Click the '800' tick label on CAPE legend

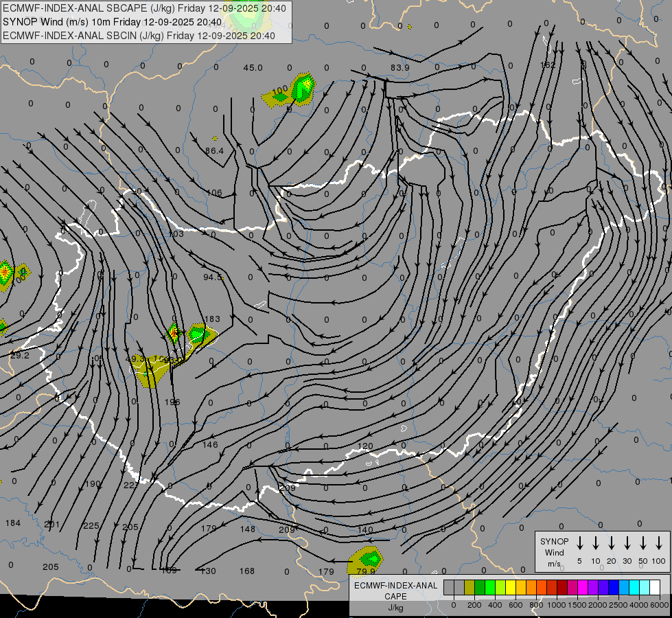tap(536, 605)
